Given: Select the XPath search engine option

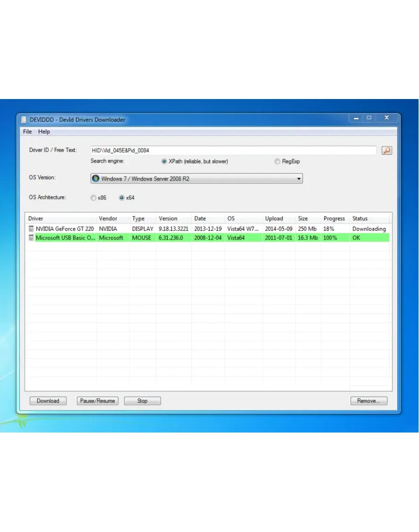Looking at the screenshot, I should [164, 162].
